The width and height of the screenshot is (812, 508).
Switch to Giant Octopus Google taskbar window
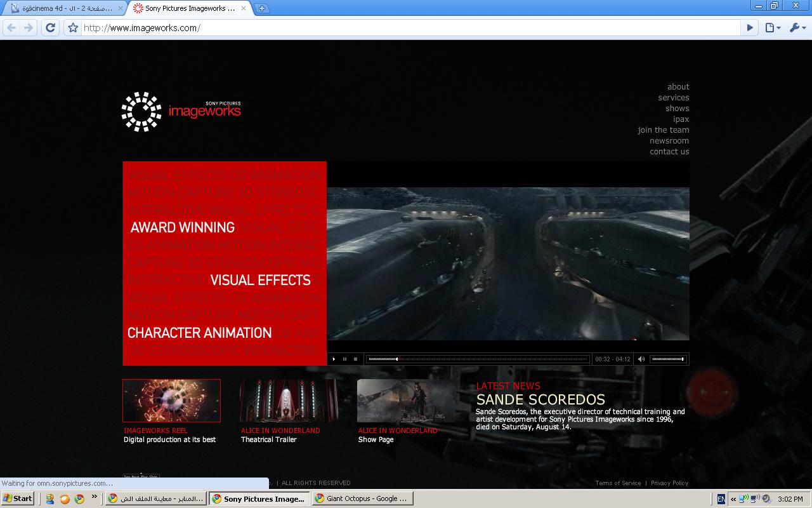[362, 499]
